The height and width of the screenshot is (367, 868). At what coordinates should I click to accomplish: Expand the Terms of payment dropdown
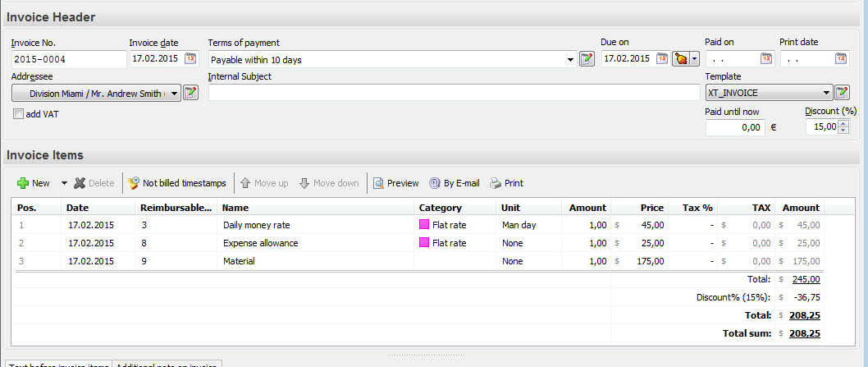point(571,60)
